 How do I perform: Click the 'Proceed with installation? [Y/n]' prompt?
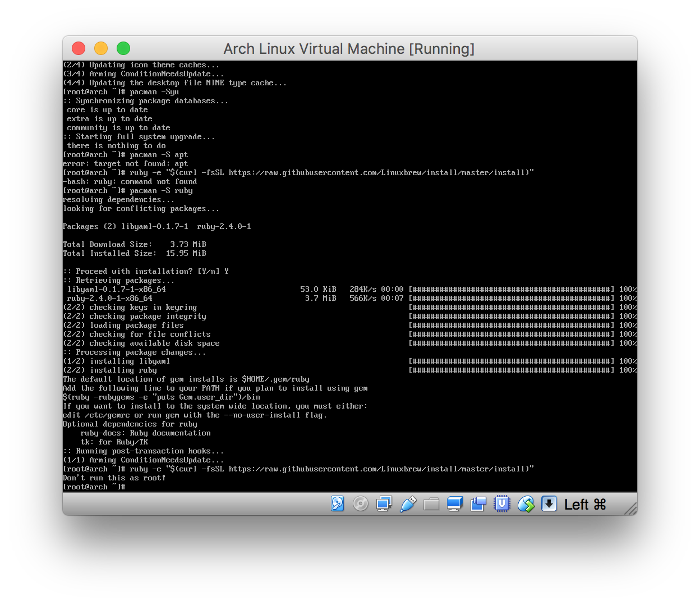tap(146, 272)
